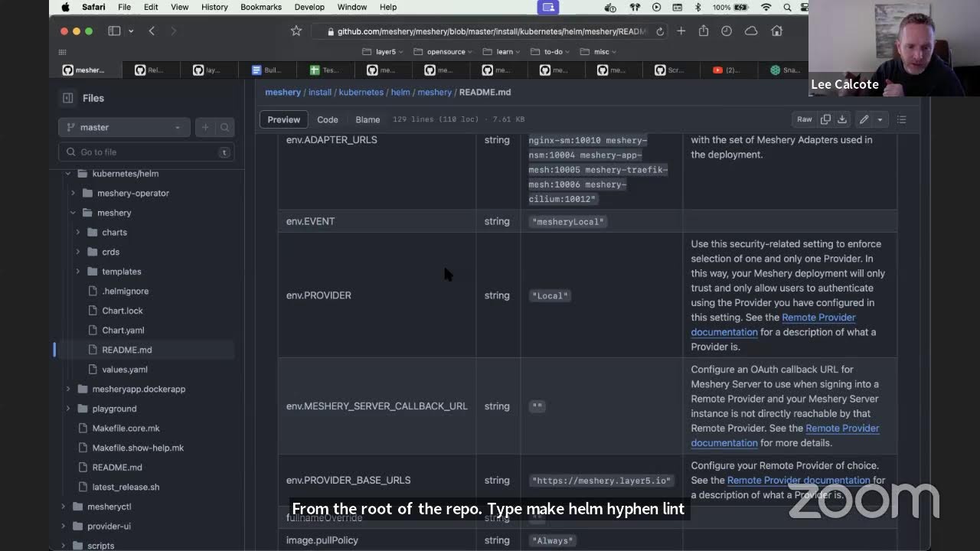This screenshot has width=980, height=551.
Task: Expand the playground folder
Action: [68, 409]
